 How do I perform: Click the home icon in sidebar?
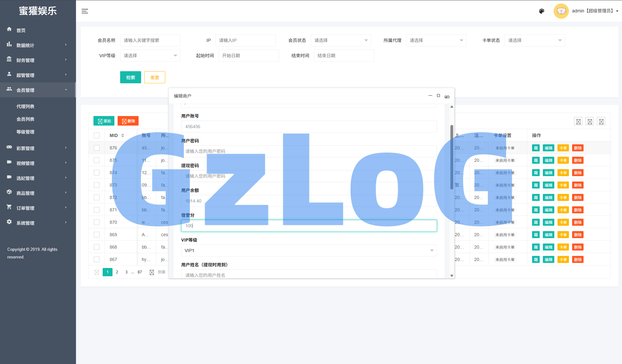click(9, 29)
